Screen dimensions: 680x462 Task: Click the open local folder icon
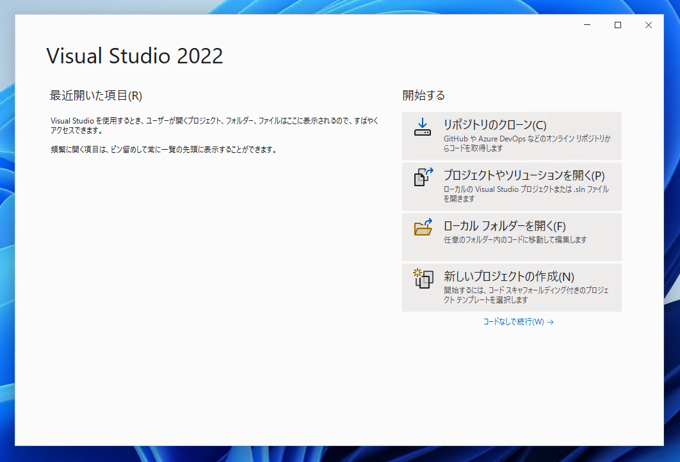[423, 227]
